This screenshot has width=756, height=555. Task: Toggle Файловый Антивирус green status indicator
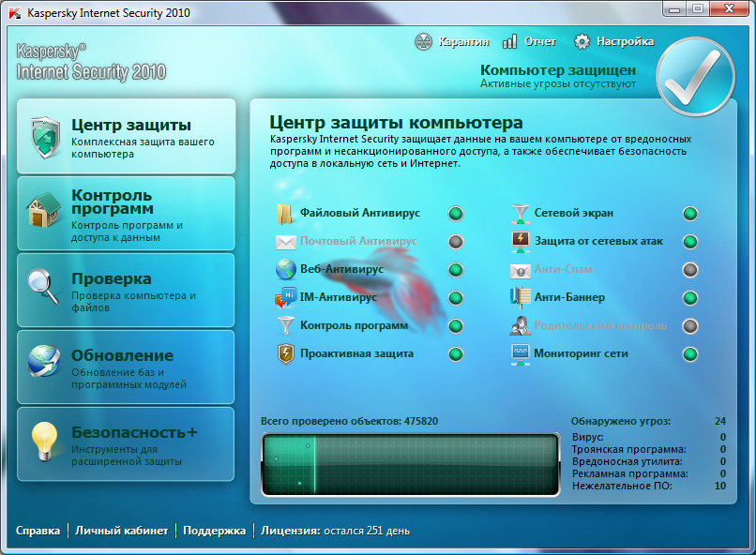pos(456,214)
